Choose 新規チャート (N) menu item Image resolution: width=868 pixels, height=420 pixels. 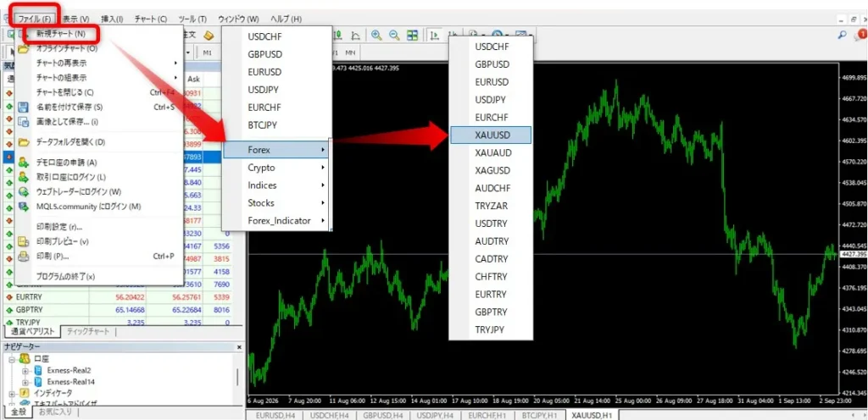click(98, 34)
